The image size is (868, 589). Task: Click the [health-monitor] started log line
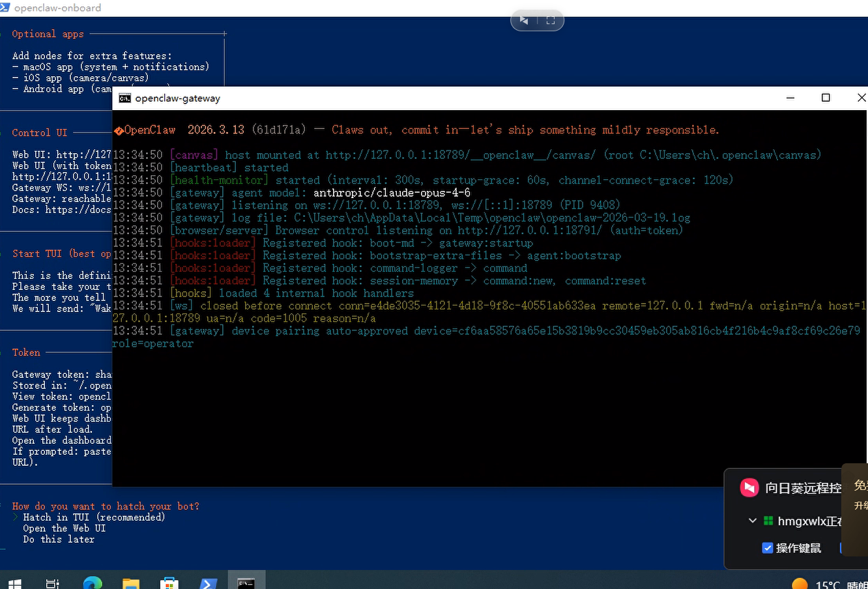[423, 180]
